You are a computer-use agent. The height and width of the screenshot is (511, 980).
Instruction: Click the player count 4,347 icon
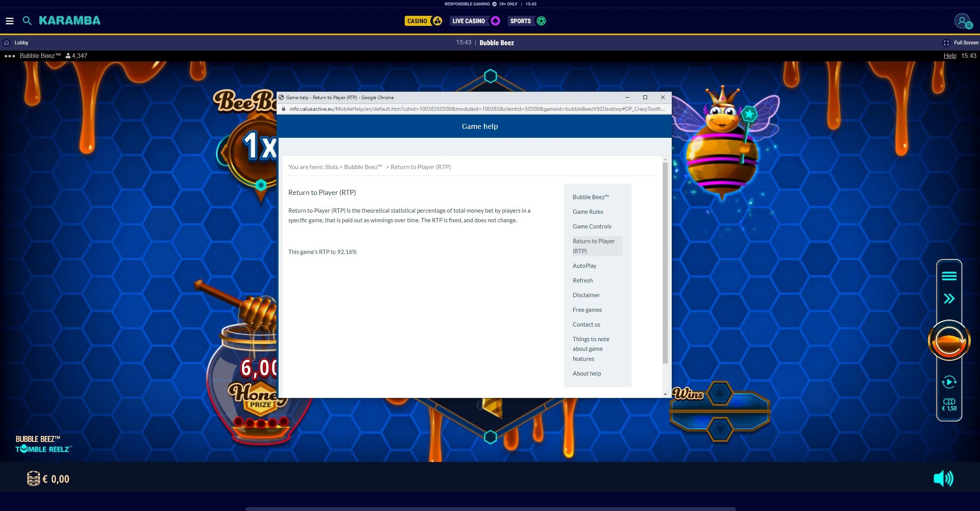pyautogui.click(x=68, y=56)
